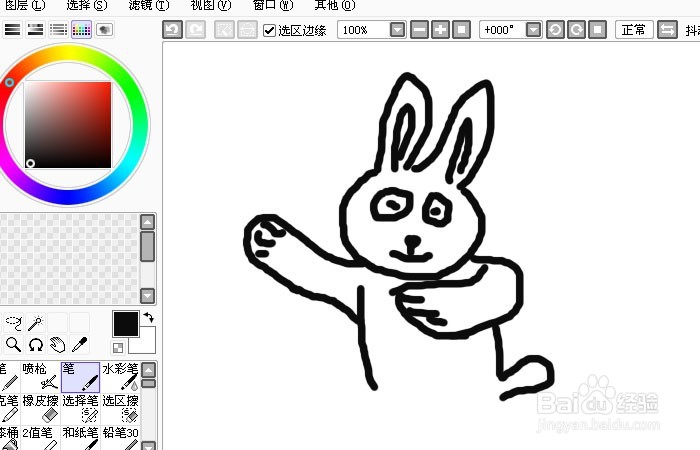The height and width of the screenshot is (450, 700).
Task: Choose the 笔 pen brush
Action: coord(80,377)
